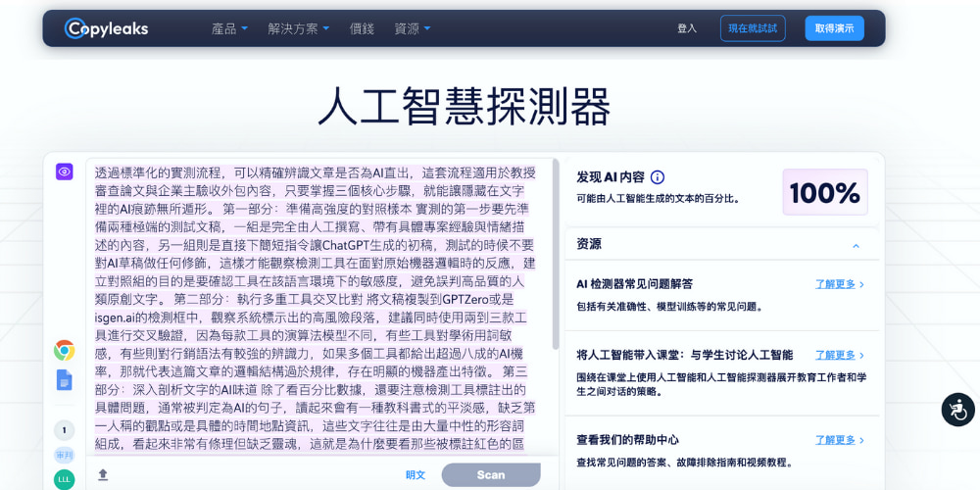This screenshot has width=980, height=490.
Task: Open the accessibility wheelchair icon
Action: [x=958, y=410]
